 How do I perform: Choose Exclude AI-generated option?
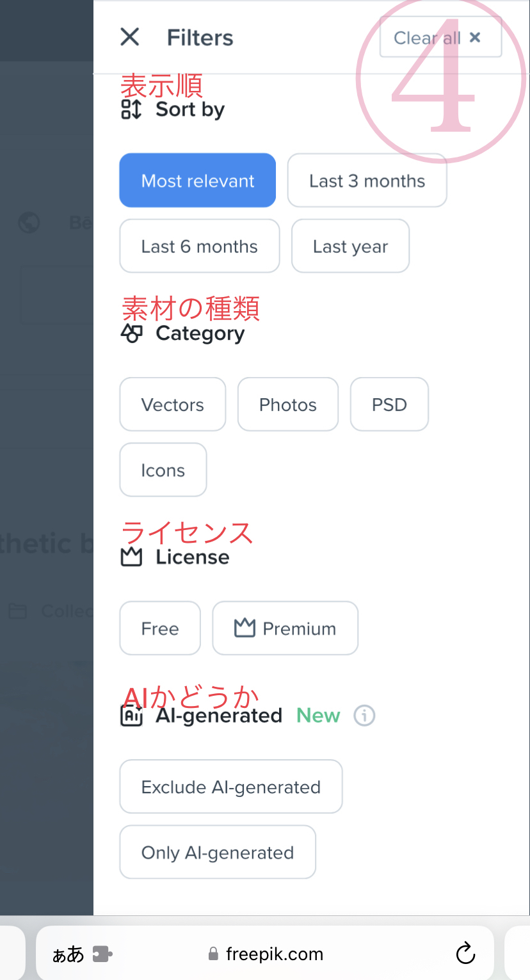(230, 787)
